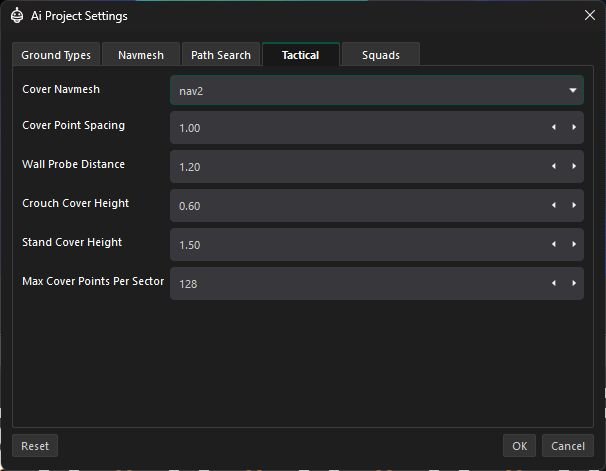The height and width of the screenshot is (471, 606).
Task: Click the Wall Probe Distance label
Action: coord(73,164)
